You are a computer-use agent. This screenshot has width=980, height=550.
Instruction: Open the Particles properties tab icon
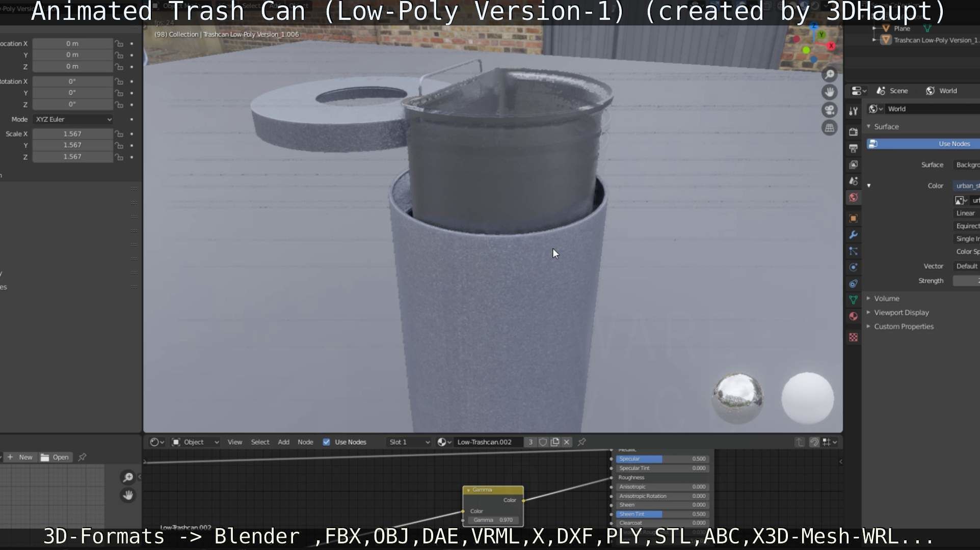(x=853, y=251)
